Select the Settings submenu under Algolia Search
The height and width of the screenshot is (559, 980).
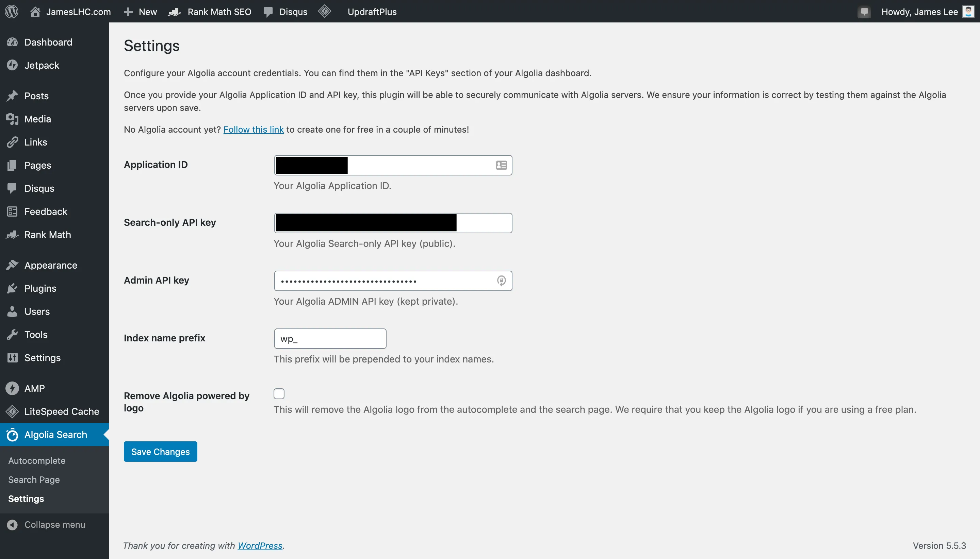pos(26,499)
